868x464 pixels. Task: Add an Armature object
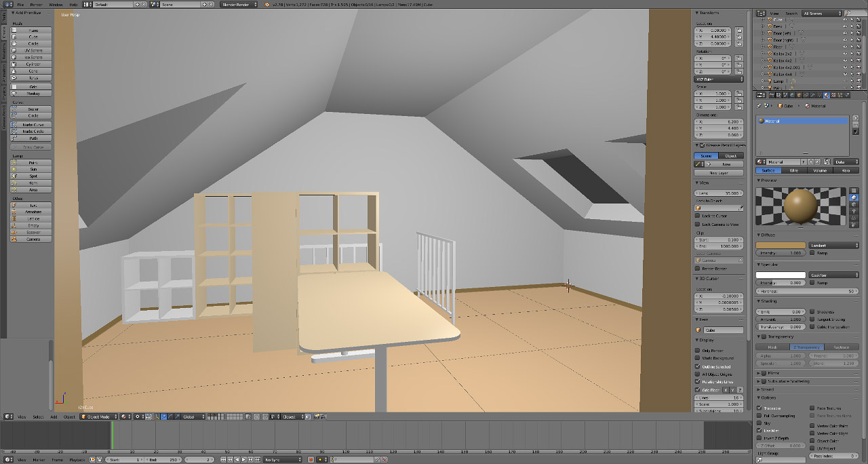[x=31, y=212]
